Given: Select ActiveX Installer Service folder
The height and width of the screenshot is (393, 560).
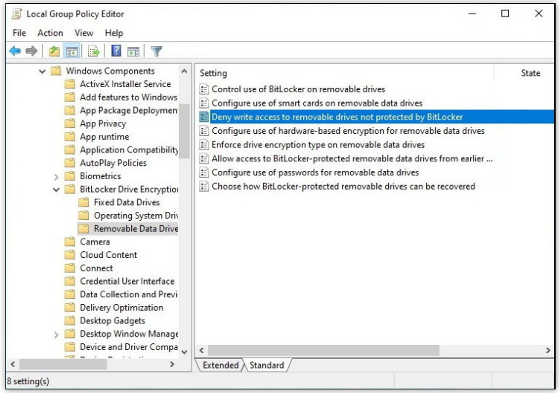Looking at the screenshot, I should coord(125,84).
